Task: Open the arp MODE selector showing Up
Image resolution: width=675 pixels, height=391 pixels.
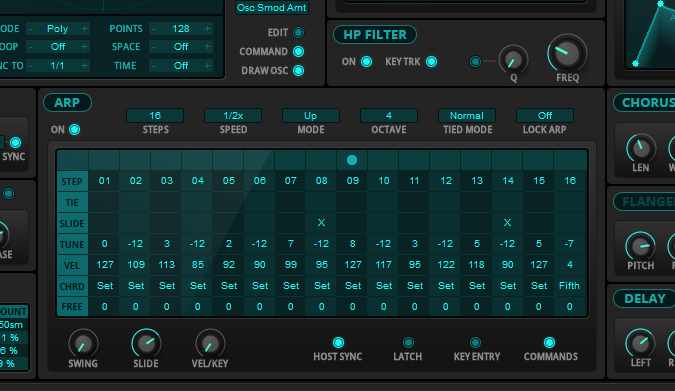Action: (311, 115)
